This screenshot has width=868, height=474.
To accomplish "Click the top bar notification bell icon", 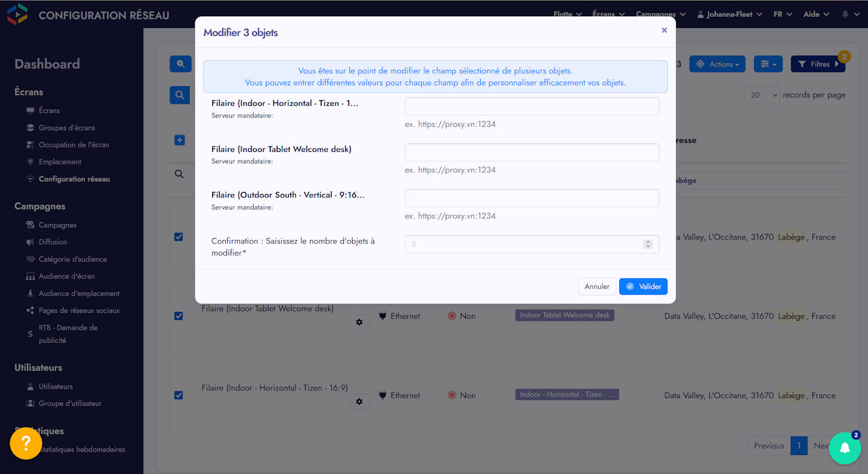I will click(x=846, y=14).
